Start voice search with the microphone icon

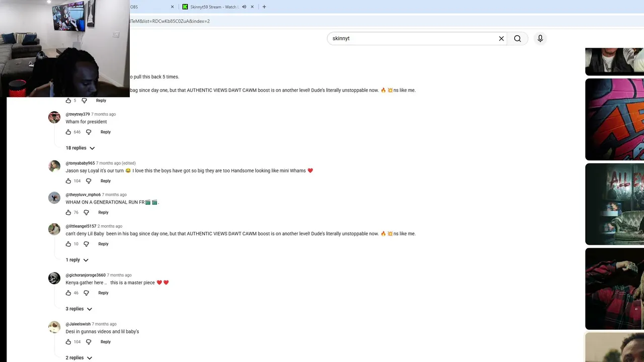point(540,39)
